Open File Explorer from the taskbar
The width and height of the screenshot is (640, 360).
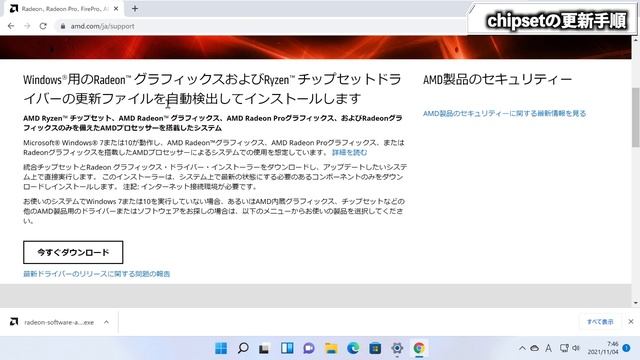(x=331, y=348)
